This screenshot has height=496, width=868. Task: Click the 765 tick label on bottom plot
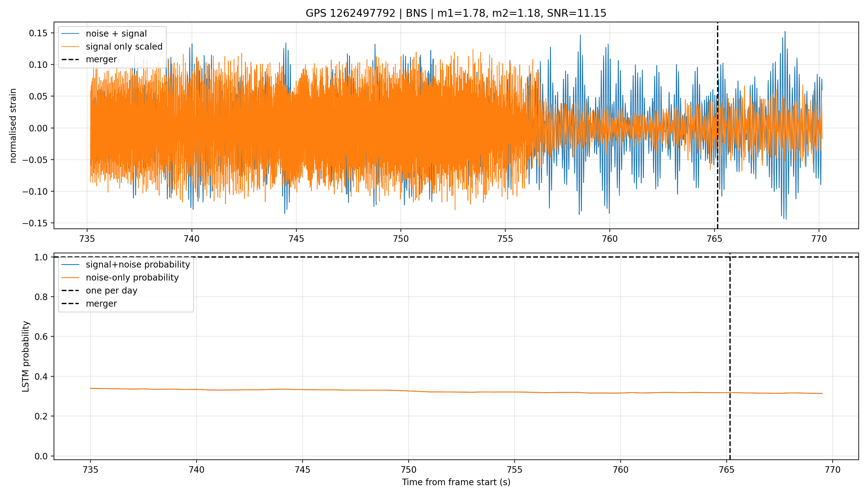pyautogui.click(x=726, y=470)
